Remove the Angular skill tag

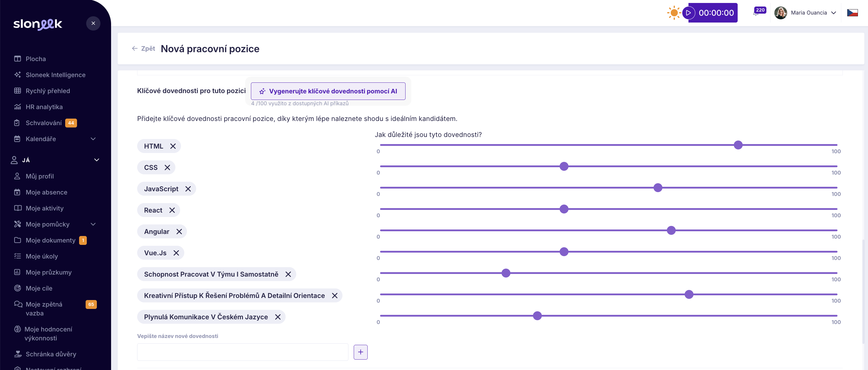(x=179, y=231)
